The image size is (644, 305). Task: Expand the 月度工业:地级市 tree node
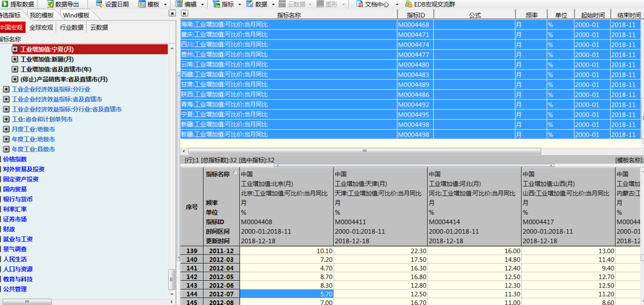6,129
